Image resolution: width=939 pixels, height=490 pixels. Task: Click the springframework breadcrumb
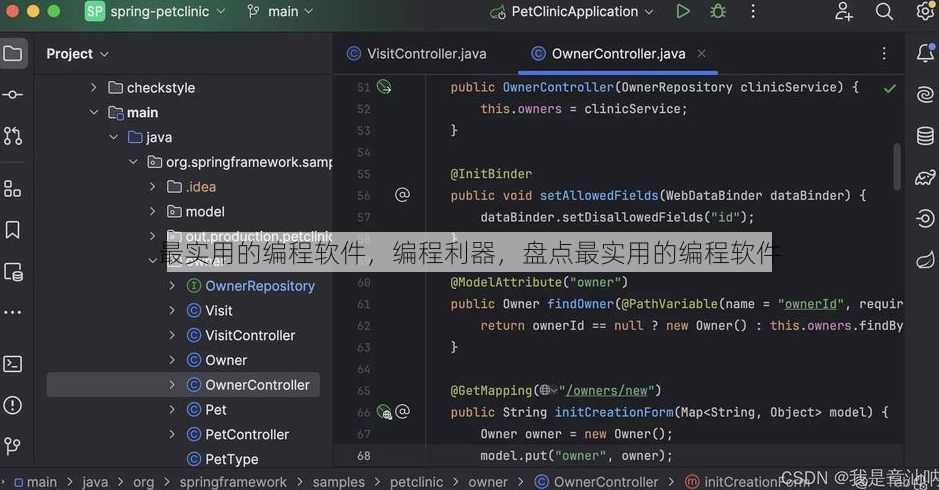coord(233,482)
